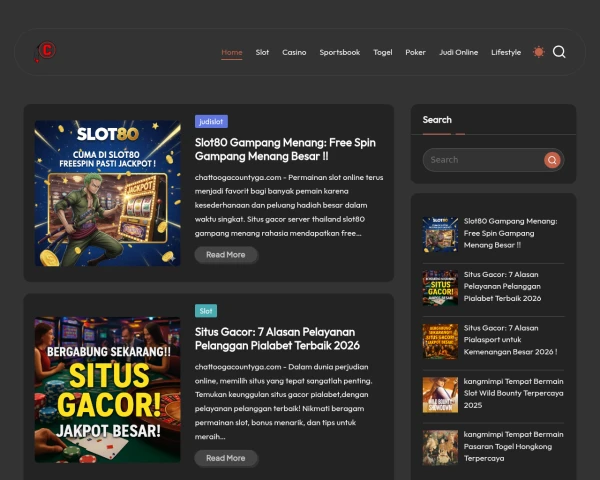Open the Situs Gacor Pialabet article title
Image resolution: width=600 pixels, height=480 pixels.
tap(275, 338)
